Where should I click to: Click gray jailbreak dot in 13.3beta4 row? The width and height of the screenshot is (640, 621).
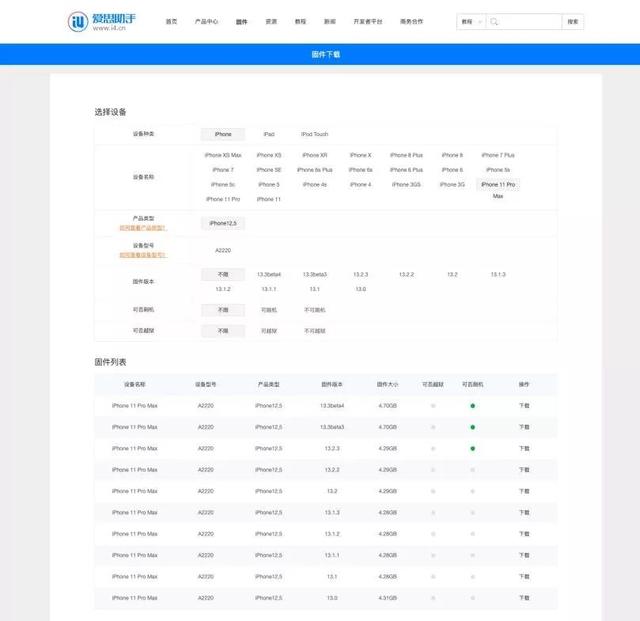coord(433,406)
